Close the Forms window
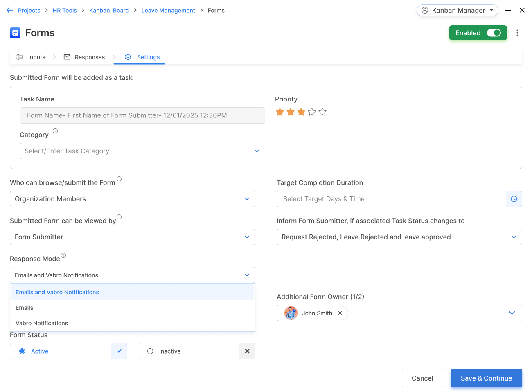The width and height of the screenshot is (532, 392). pyautogui.click(x=522, y=10)
